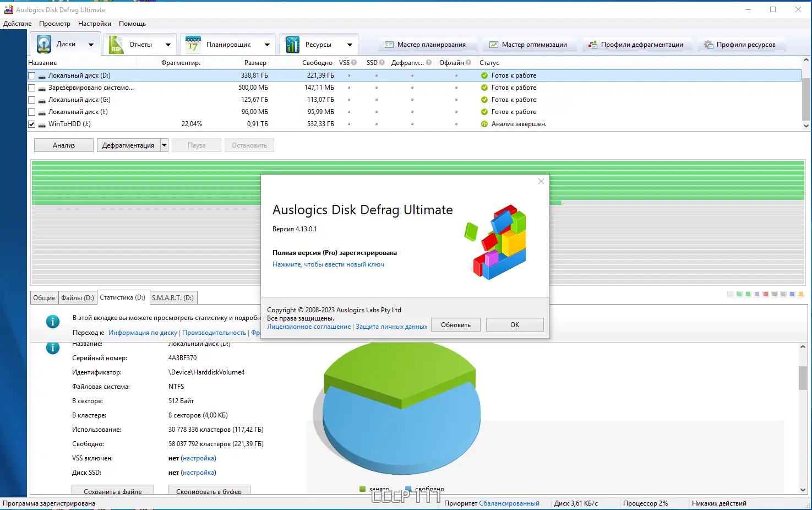Click the drive icon of Локальный диск (D:)

tap(42, 76)
